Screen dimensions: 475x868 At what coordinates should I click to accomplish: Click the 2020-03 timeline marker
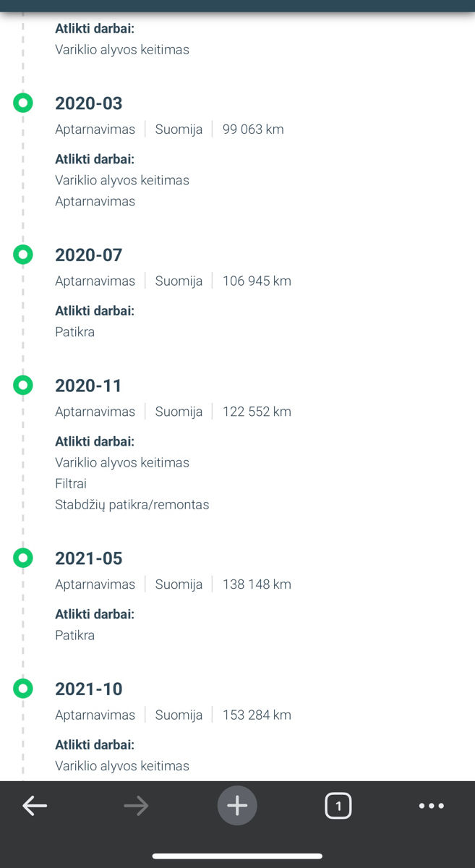23,103
